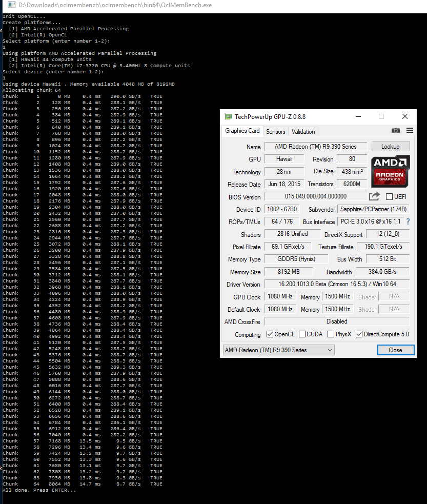Click console line '[2] Intel(R) OpenCL'

[38, 35]
